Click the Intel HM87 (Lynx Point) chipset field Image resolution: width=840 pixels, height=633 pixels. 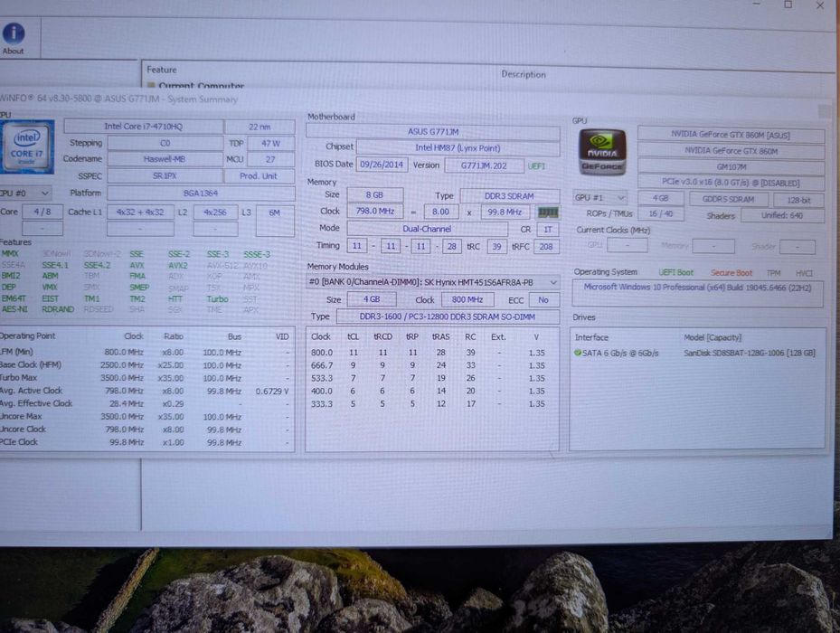[458, 148]
